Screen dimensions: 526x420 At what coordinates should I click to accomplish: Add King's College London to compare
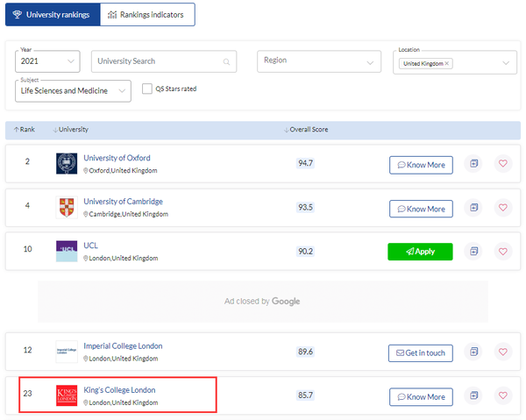pos(473,395)
